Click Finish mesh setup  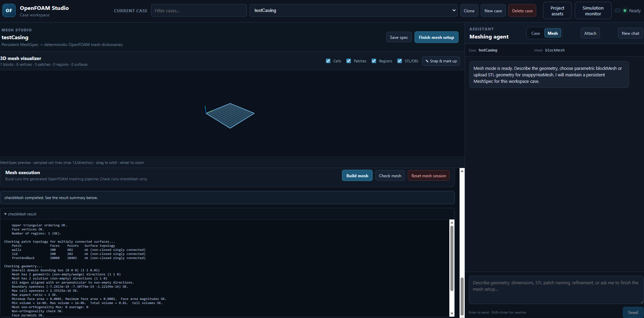point(436,37)
